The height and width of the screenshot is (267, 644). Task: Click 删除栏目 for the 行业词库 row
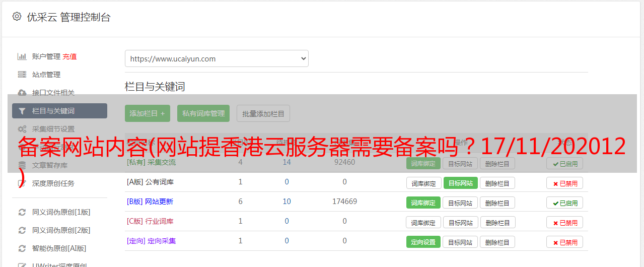[497, 222]
